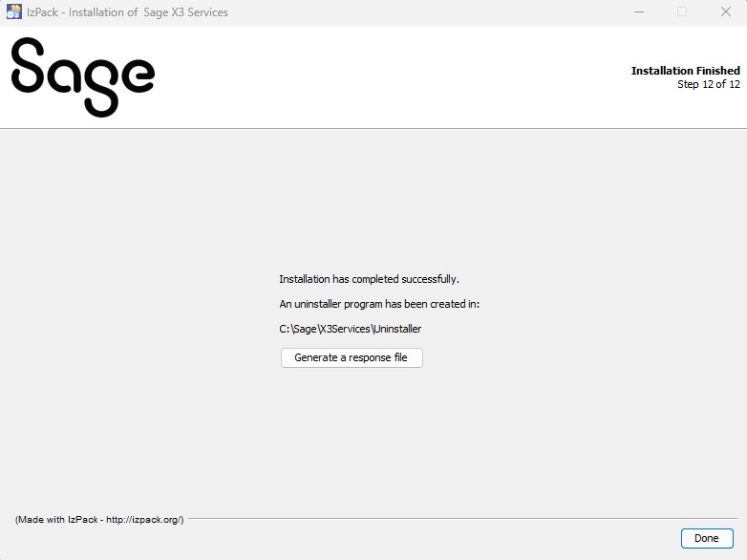Click the letter g in Sage logo
This screenshot has width=747, height=560.
(104, 84)
